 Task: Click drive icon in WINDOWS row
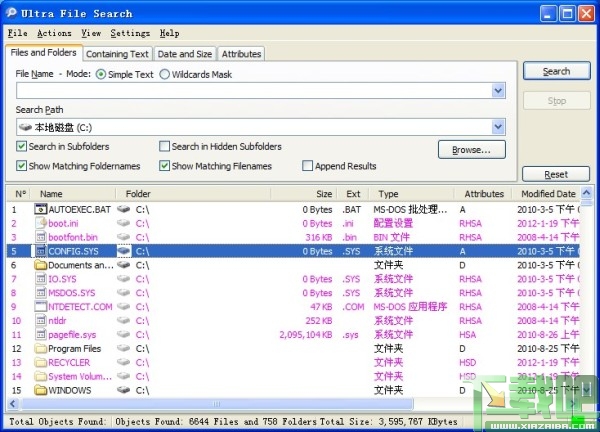[124, 390]
